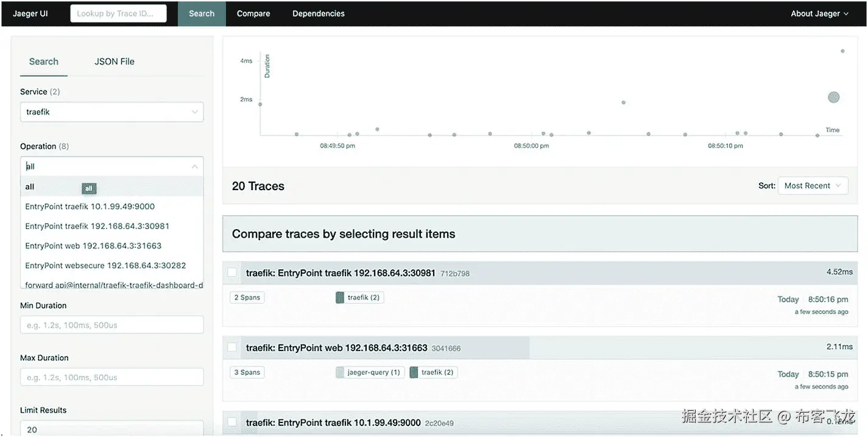Image resolution: width=868 pixels, height=437 pixels.
Task: Check the EntryPoint traefik 192.168.64.3:30981 trace checkbox
Action: (232, 272)
